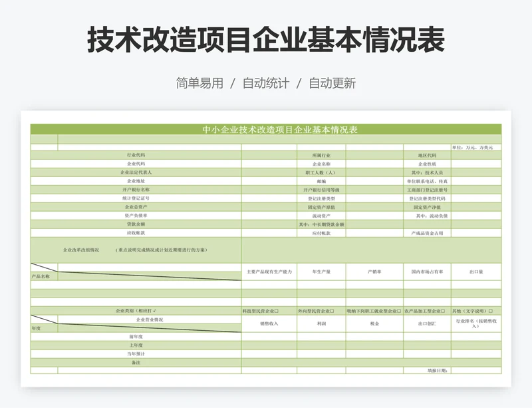The width and height of the screenshot is (532, 408).
Task: Select the 企业改革改组情况 cell
Action: (x=136, y=250)
